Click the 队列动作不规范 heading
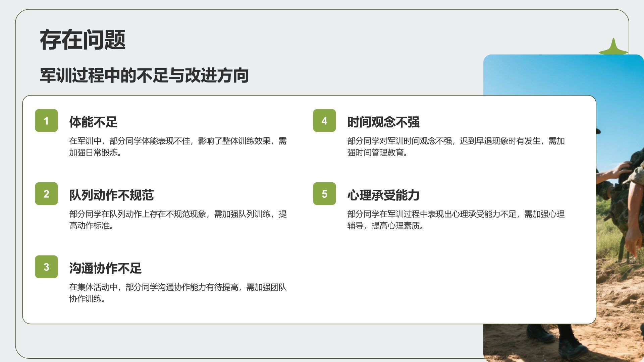The image size is (644, 362). [x=111, y=195]
